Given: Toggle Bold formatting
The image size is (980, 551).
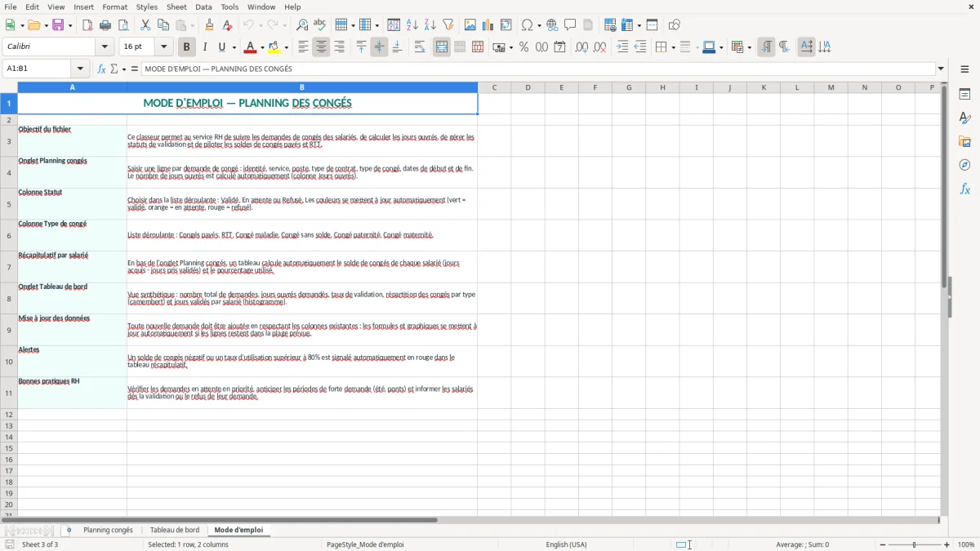Looking at the screenshot, I should coord(187,47).
